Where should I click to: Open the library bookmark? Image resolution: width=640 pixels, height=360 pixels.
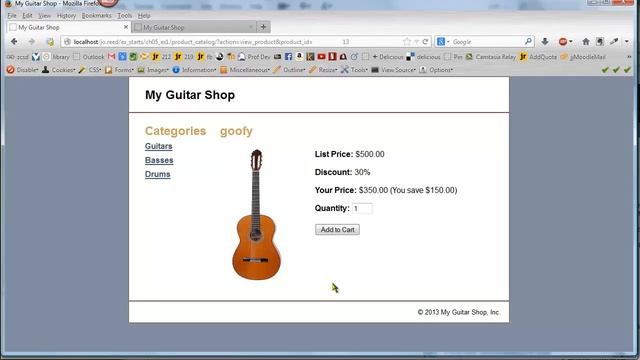(56, 57)
